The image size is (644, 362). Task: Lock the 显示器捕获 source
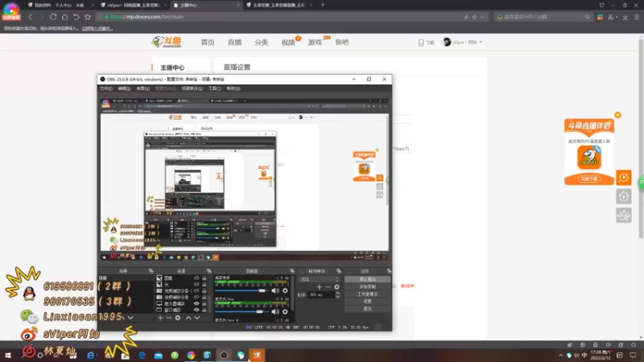point(204,303)
